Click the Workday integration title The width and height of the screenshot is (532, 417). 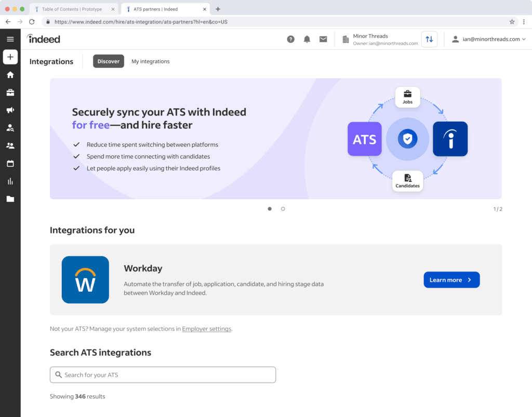tap(143, 268)
